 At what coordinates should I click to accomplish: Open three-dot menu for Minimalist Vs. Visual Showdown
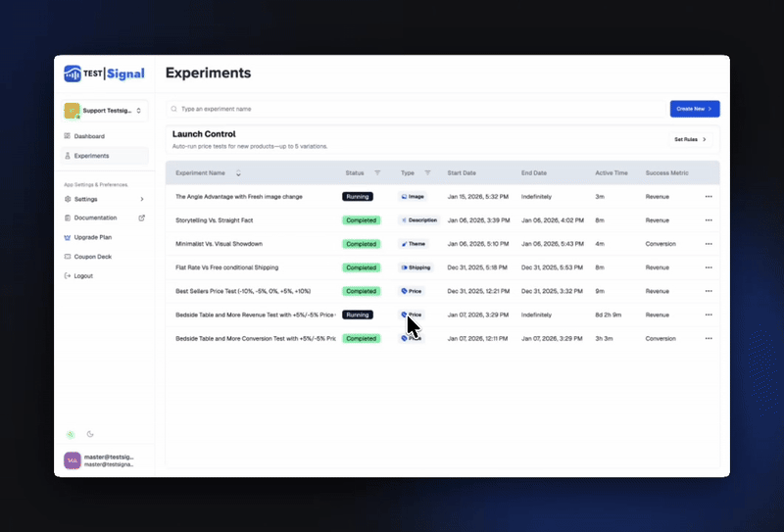coord(708,244)
